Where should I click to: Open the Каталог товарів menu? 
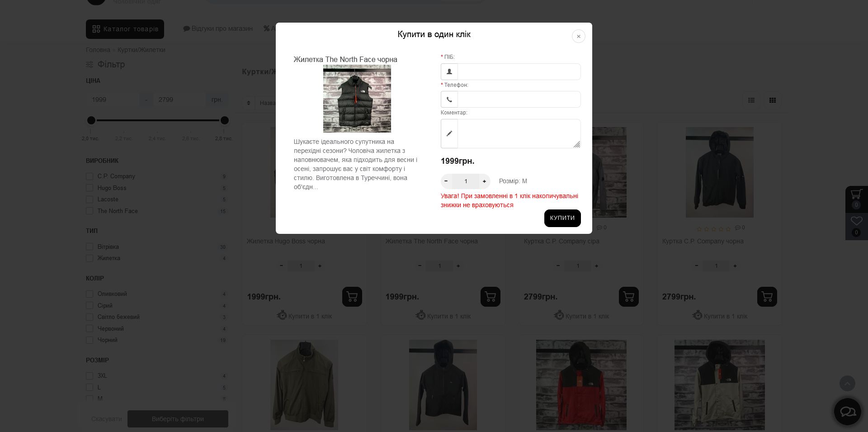tap(125, 29)
